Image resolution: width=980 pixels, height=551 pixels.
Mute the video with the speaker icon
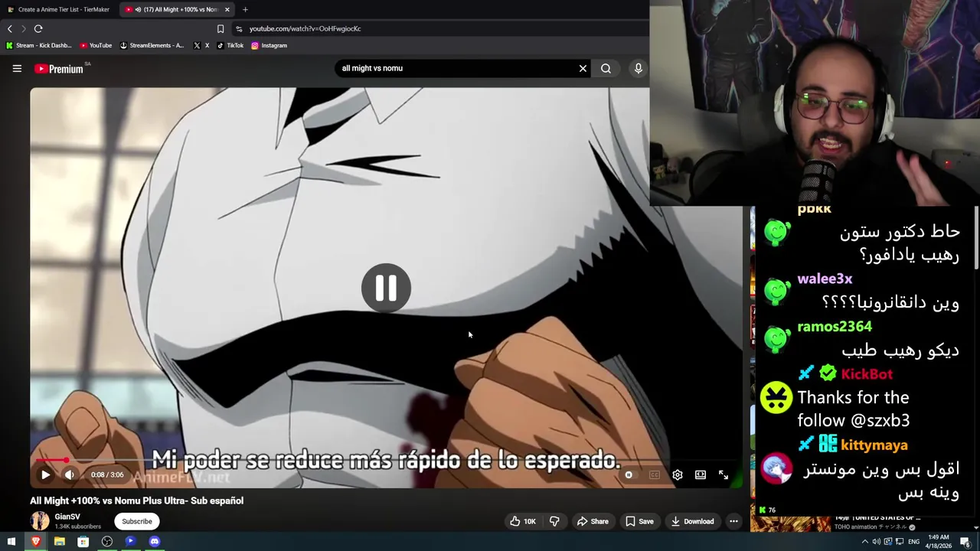[x=70, y=474]
